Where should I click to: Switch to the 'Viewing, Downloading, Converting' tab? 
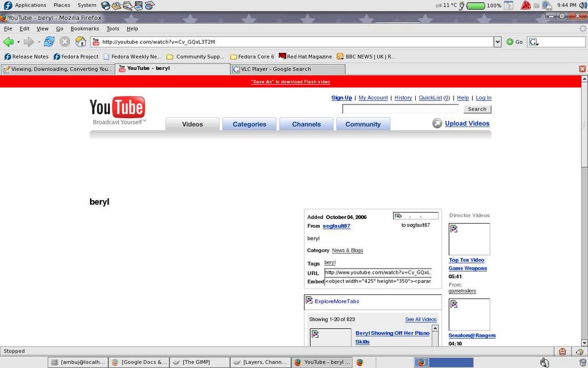click(x=58, y=69)
